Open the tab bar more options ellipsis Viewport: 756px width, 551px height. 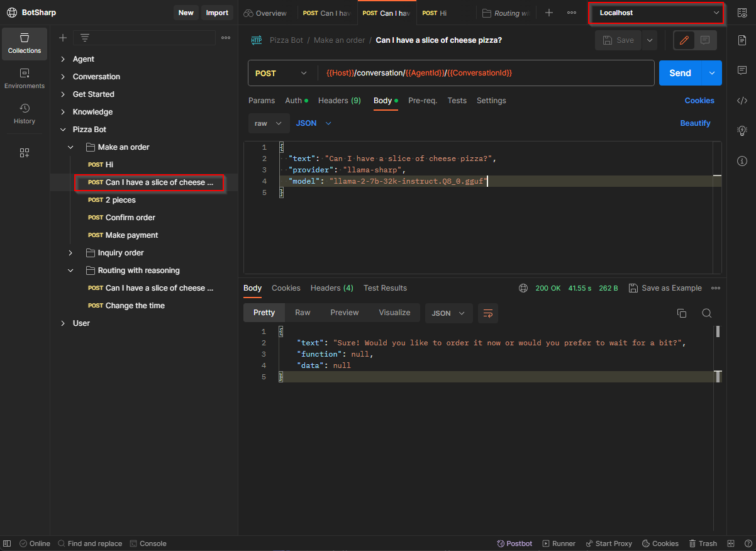(x=572, y=13)
